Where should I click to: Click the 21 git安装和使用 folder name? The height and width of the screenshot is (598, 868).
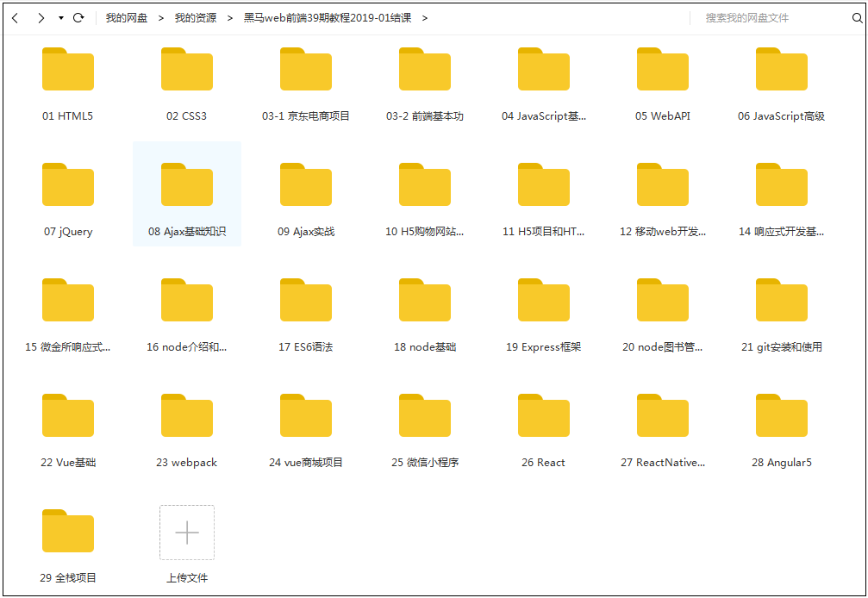pos(782,347)
